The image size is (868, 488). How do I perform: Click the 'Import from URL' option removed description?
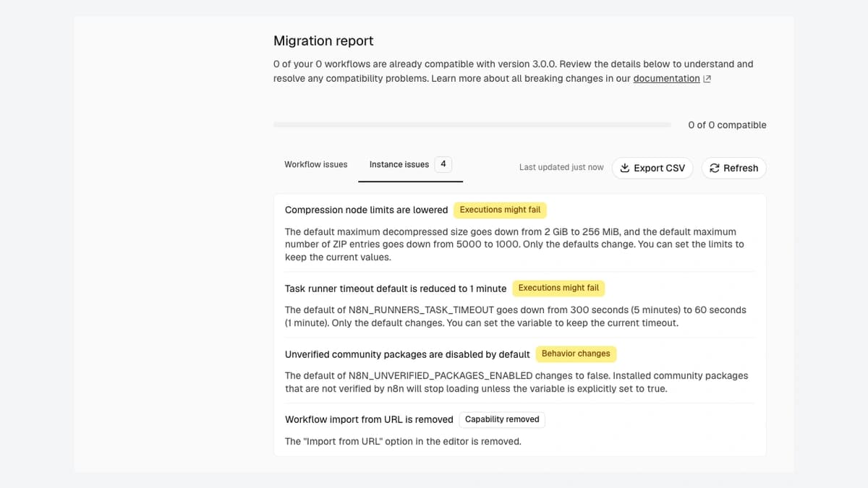[403, 441]
